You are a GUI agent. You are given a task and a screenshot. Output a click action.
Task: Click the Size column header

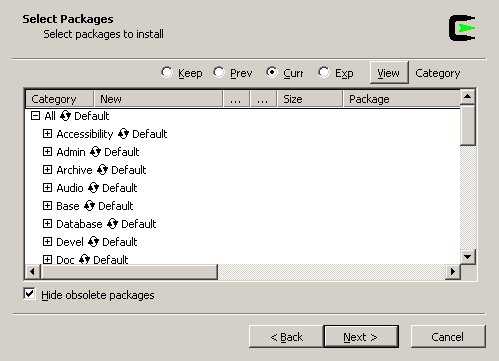(310, 99)
